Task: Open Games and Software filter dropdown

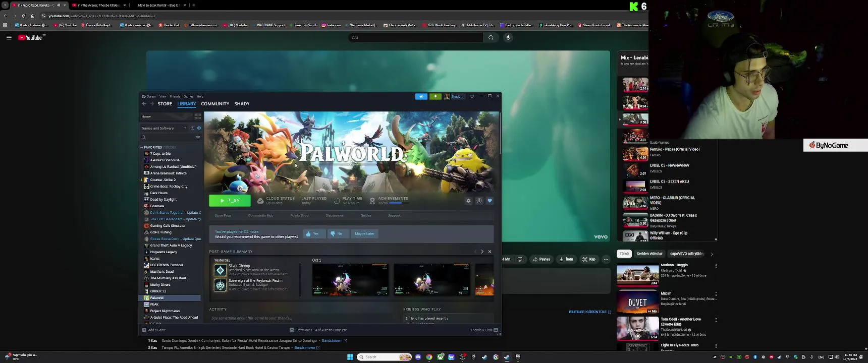Action: click(164, 128)
